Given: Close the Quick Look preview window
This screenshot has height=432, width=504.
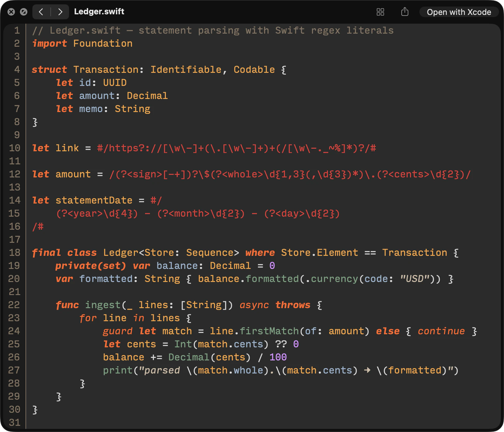Looking at the screenshot, I should (11, 12).
